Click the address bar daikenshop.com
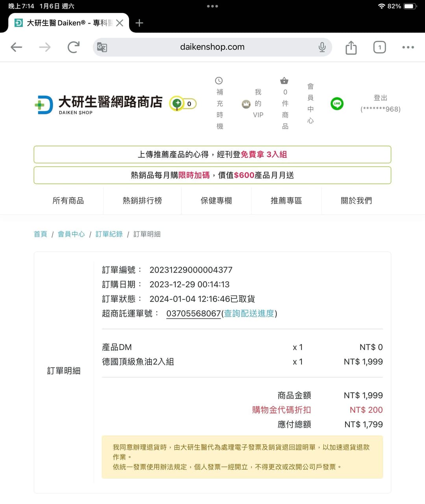The height and width of the screenshot is (504, 425). 212,47
